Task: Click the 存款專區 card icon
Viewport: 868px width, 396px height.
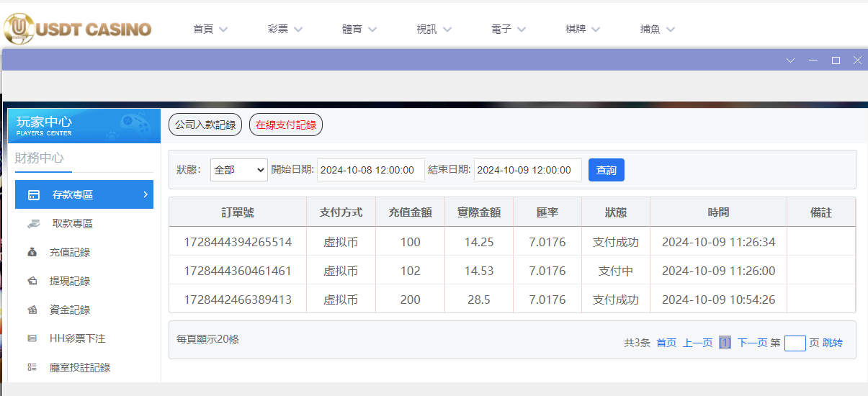Action: point(33,195)
